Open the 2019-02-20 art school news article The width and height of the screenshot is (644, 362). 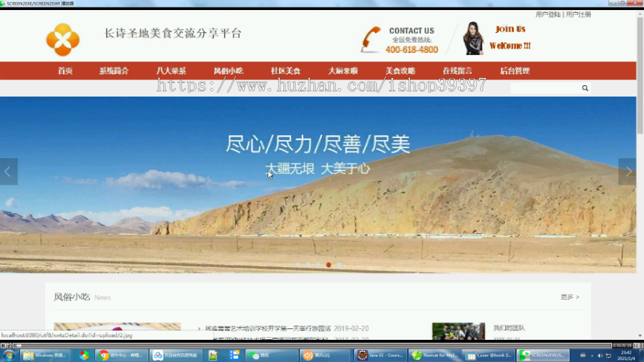tap(268, 328)
